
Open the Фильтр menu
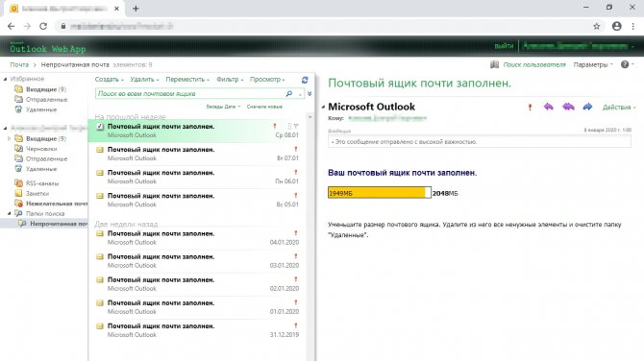click(x=230, y=80)
